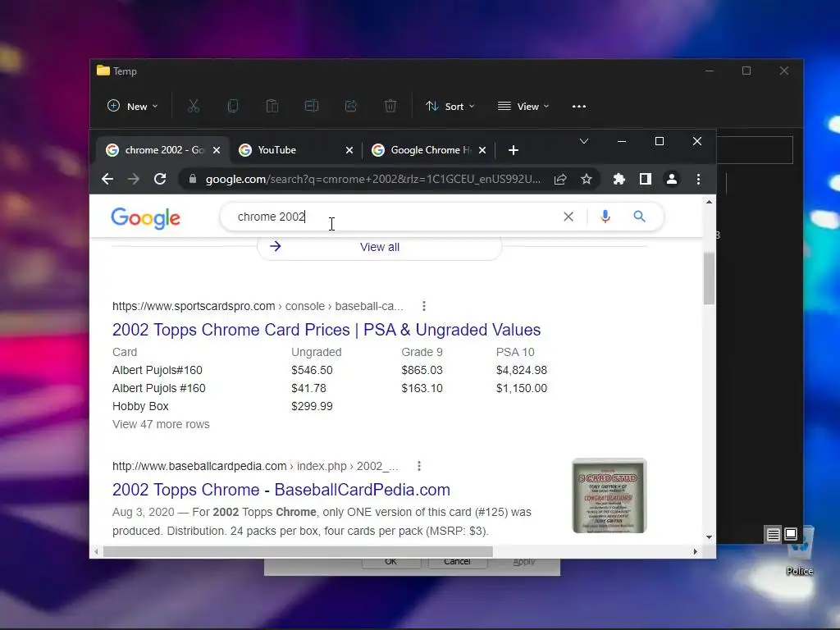Switch to the Google Chrome Help tab
The image size is (840, 630).
click(x=428, y=150)
